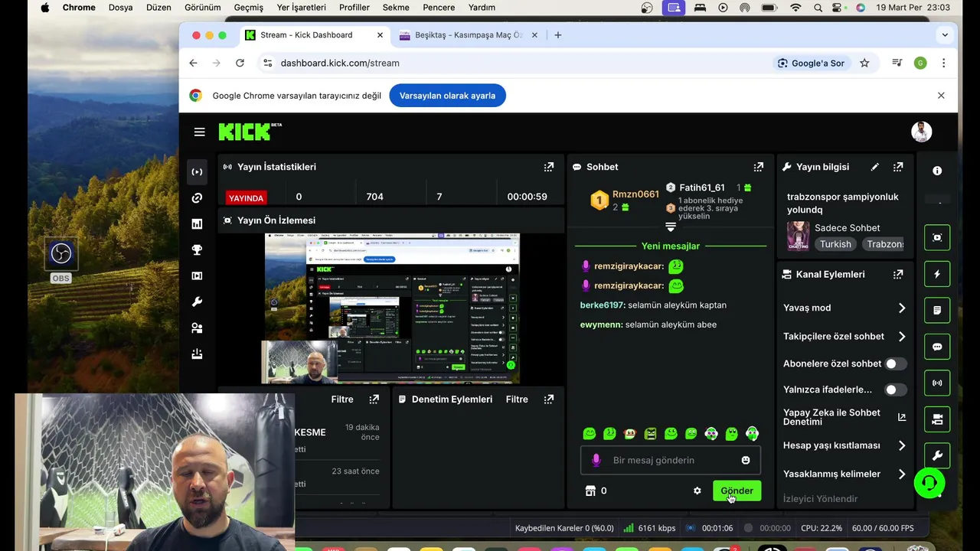Select the Stream - Kick Dashboard tab
The width and height of the screenshot is (980, 551).
314,35
